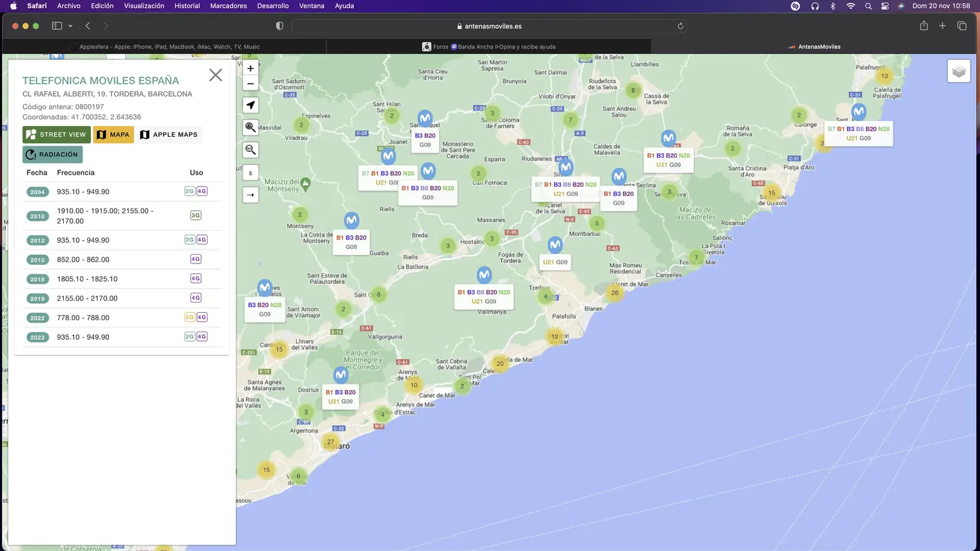Open the Historial menu
This screenshot has height=551, width=980.
pyautogui.click(x=187, y=6)
